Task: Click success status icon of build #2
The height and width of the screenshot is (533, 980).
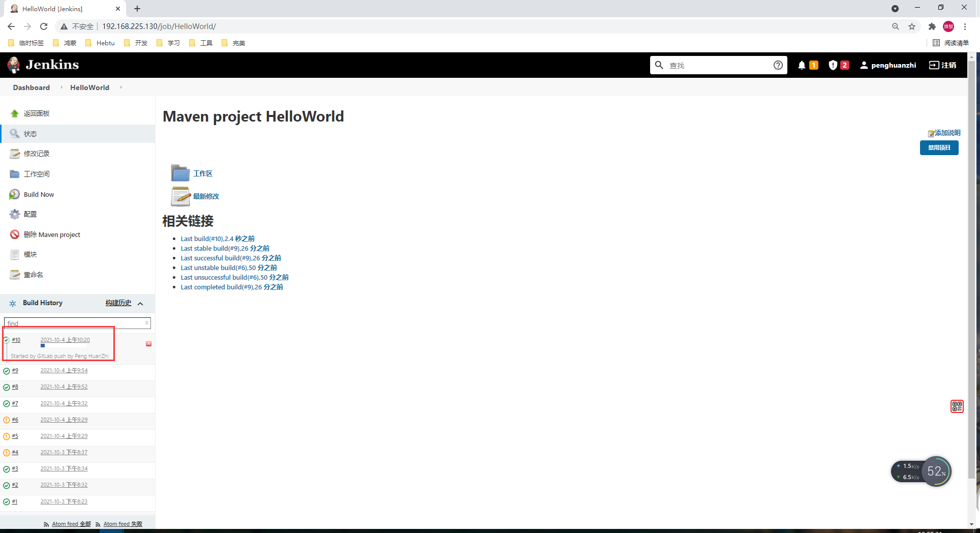Action: 7,485
